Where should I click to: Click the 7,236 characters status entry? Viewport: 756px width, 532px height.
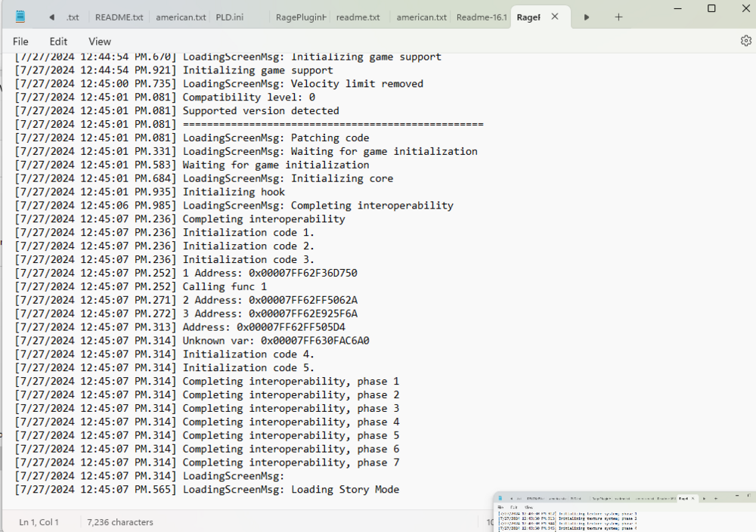120,522
